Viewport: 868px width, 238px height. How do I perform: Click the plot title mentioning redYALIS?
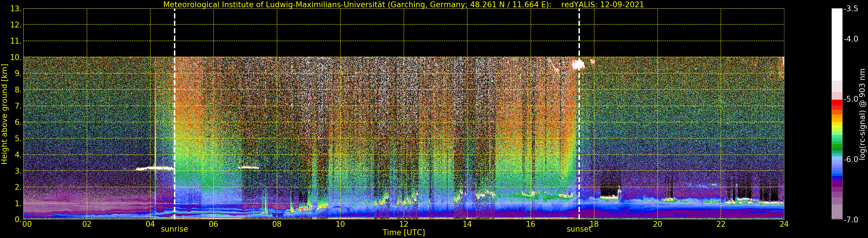[404, 4]
